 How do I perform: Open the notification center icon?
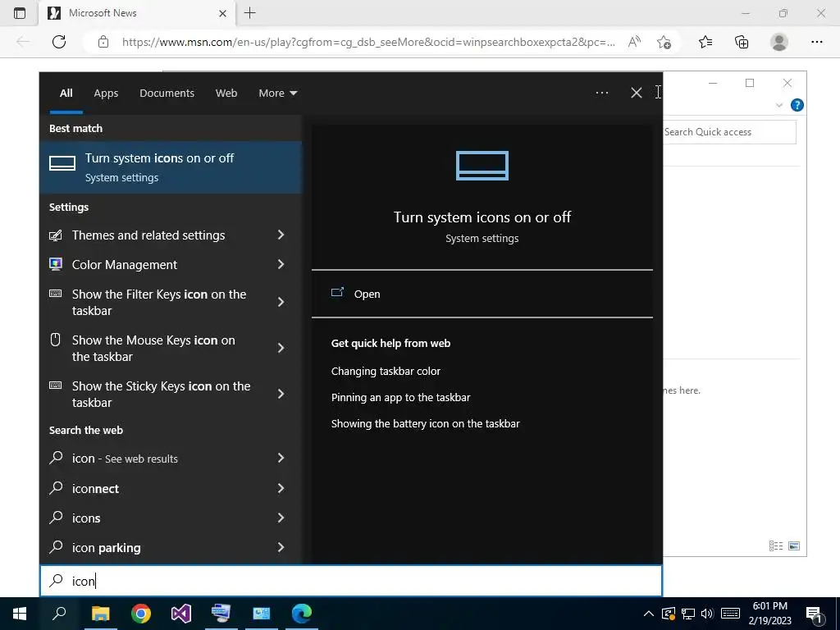click(x=815, y=614)
